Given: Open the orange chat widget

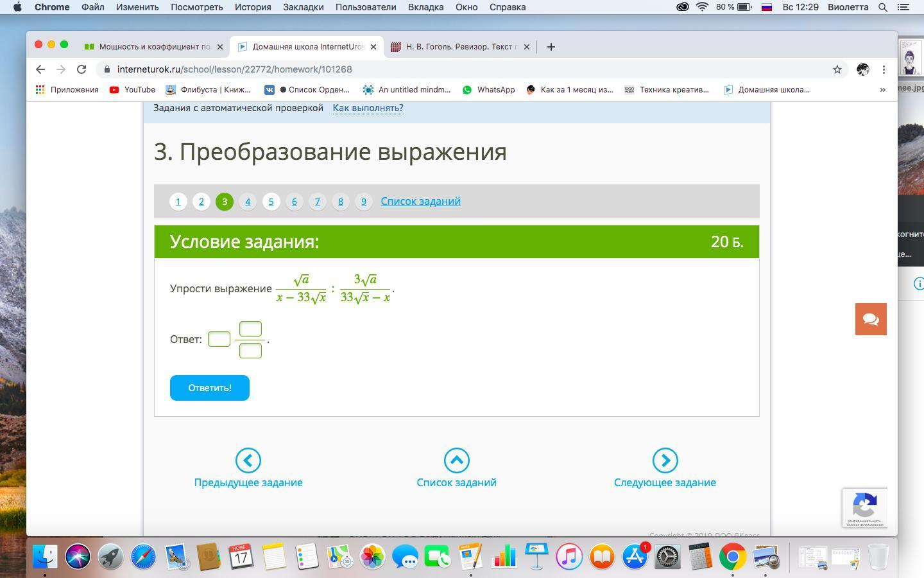Looking at the screenshot, I should [871, 319].
